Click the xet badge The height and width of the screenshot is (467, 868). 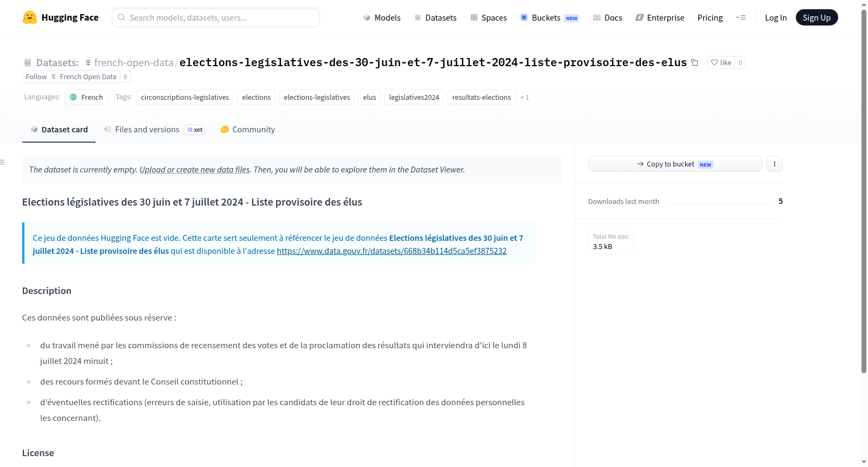pos(195,130)
